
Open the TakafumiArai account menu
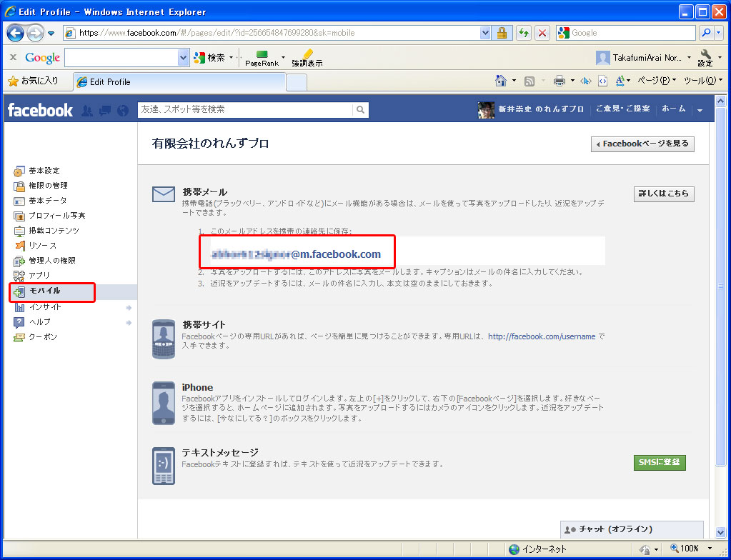pos(643,58)
